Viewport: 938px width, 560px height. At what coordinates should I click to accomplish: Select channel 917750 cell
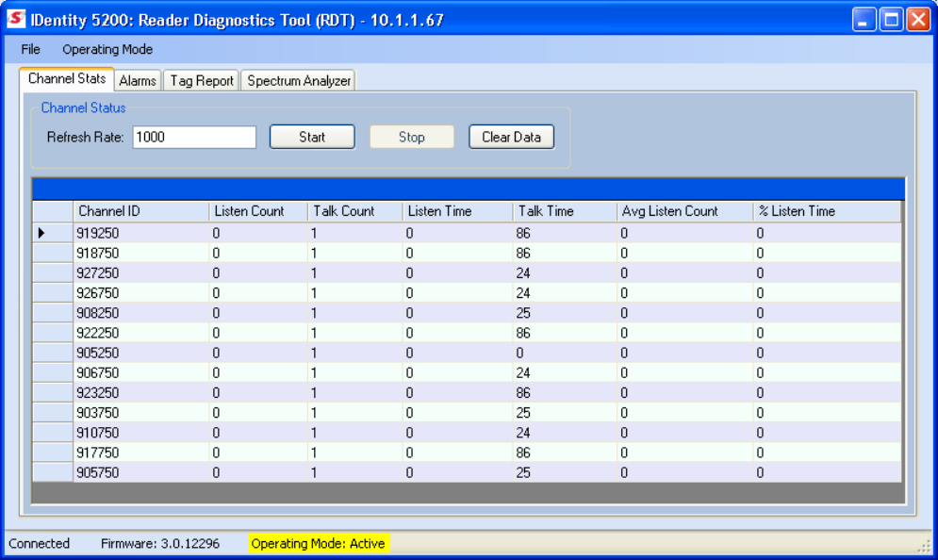pyautogui.click(x=141, y=453)
